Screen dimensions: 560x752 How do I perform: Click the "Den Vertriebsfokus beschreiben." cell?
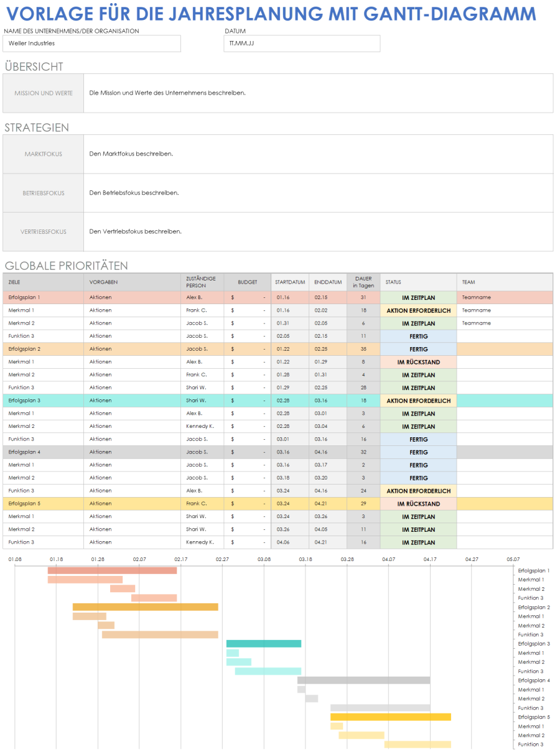click(318, 232)
